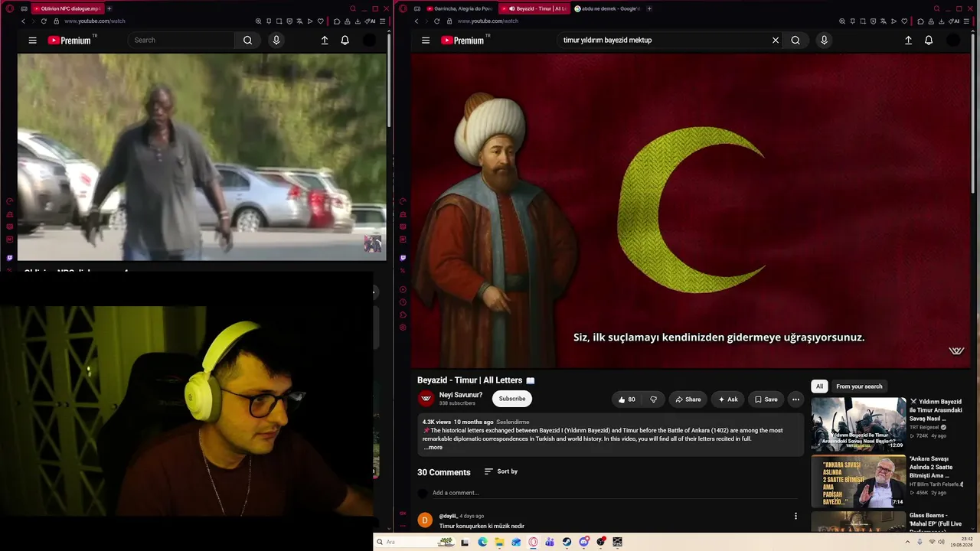This screenshot has width=980, height=551.
Task: Click the upload icon in the left YouTube window
Action: pos(325,41)
